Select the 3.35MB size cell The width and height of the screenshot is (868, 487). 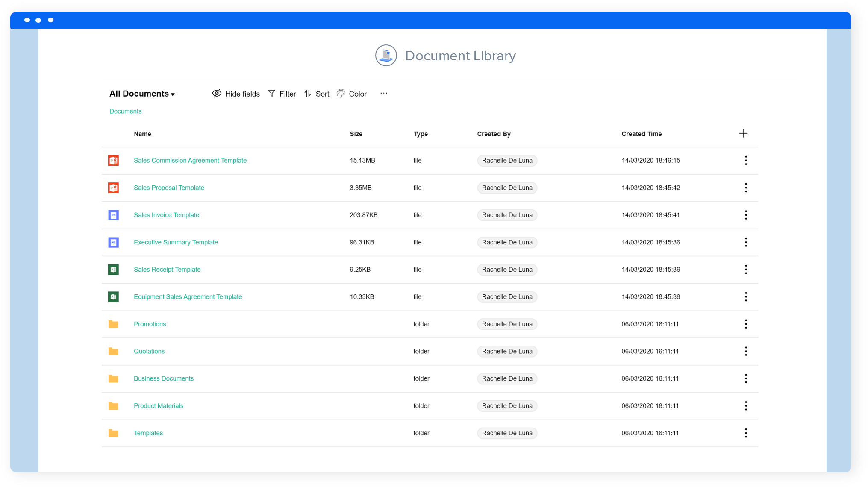pyautogui.click(x=361, y=188)
